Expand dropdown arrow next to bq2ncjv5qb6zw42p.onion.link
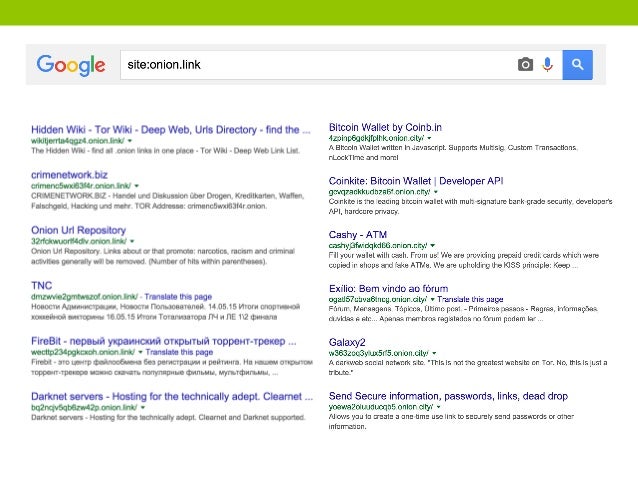The height and width of the screenshot is (479, 638). tap(143, 407)
